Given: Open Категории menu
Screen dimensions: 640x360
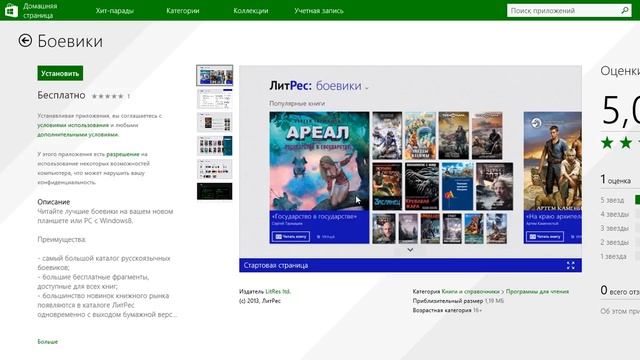Looking at the screenshot, I should pyautogui.click(x=182, y=11).
